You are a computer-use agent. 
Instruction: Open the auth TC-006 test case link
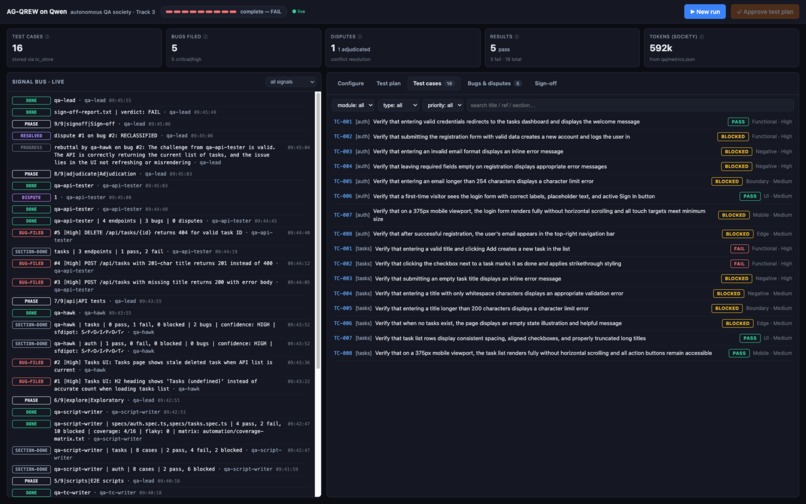(342, 196)
